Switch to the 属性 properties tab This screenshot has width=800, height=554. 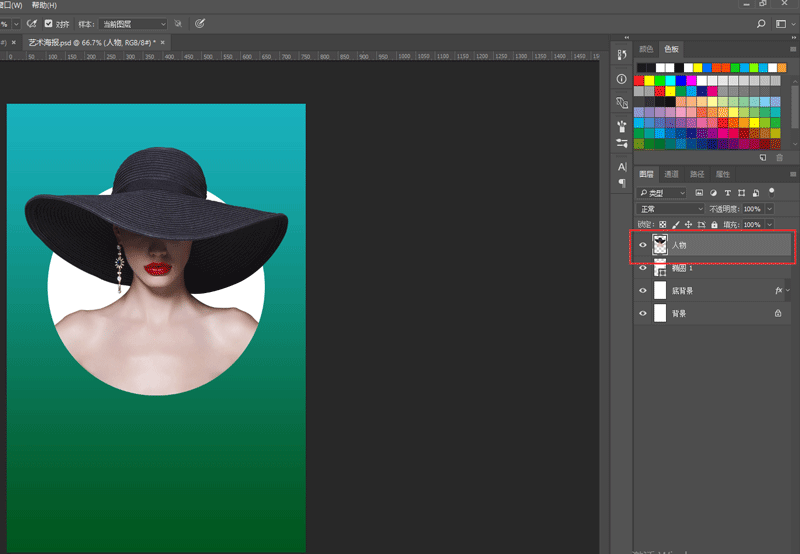[x=722, y=174]
